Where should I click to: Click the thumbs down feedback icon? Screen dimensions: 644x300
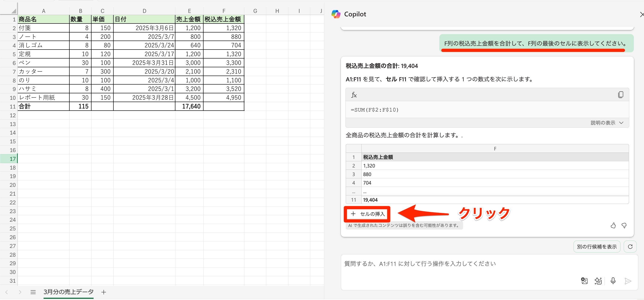coord(624,226)
